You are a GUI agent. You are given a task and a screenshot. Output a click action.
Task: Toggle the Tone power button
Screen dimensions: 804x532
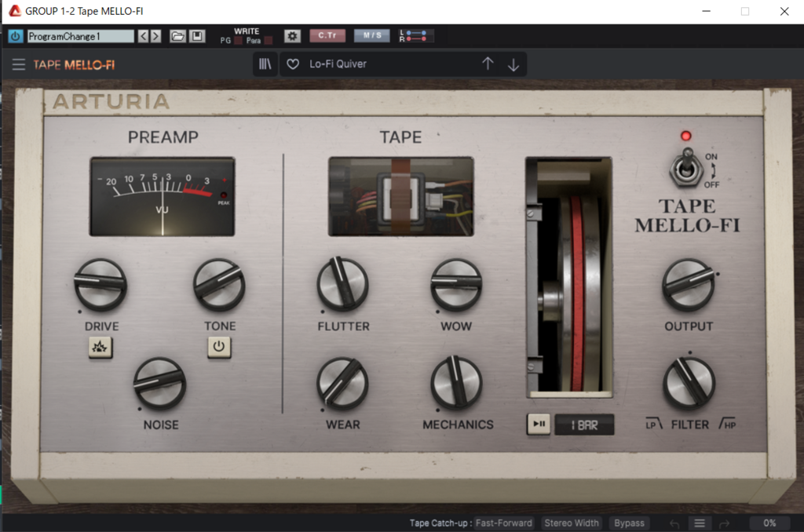point(219,347)
